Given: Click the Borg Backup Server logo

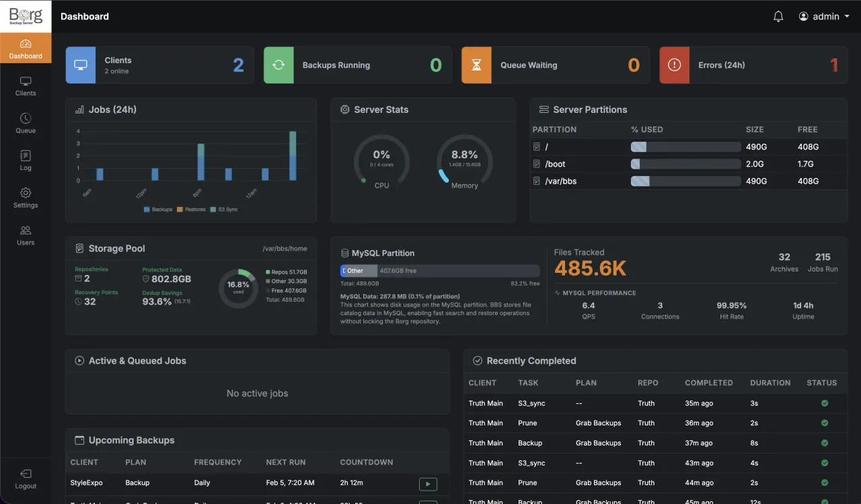Looking at the screenshot, I should click(26, 15).
